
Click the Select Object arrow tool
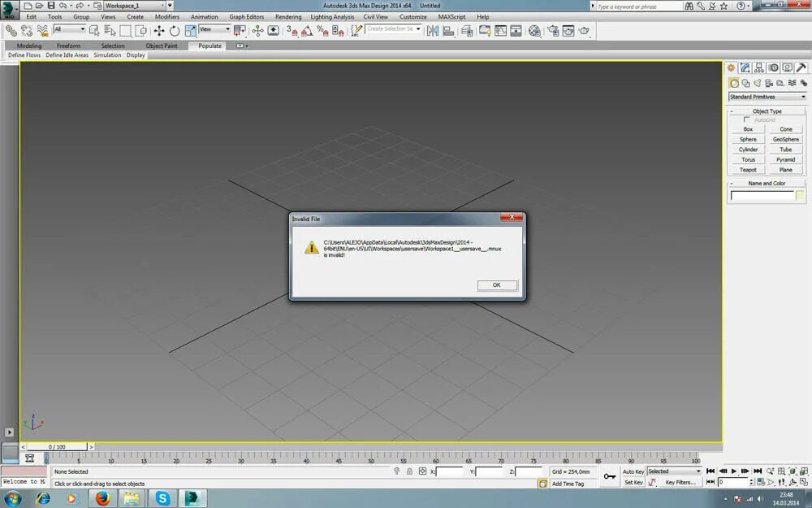tap(94, 31)
